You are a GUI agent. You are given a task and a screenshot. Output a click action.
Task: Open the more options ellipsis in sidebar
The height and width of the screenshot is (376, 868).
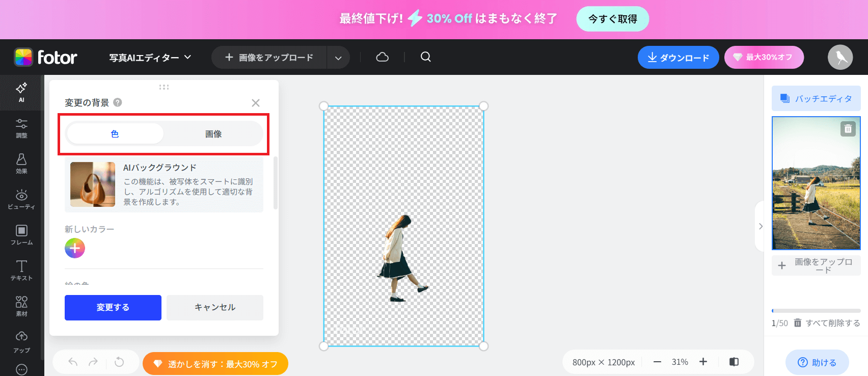[x=21, y=369]
